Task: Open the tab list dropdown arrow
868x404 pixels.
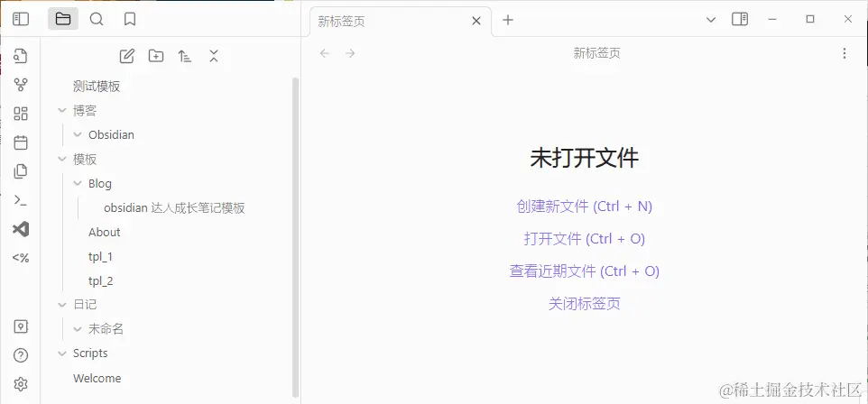Action: pyautogui.click(x=712, y=20)
